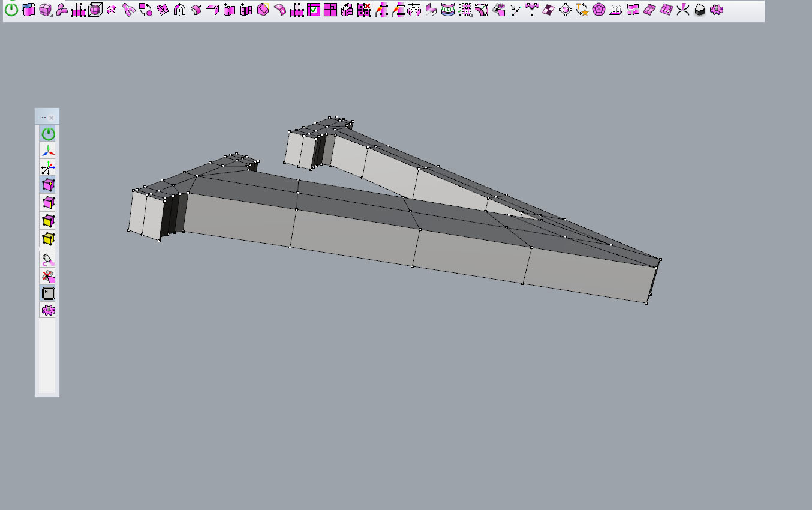
Task: Click the pink three-blade propeller icon
Action: [62, 10]
